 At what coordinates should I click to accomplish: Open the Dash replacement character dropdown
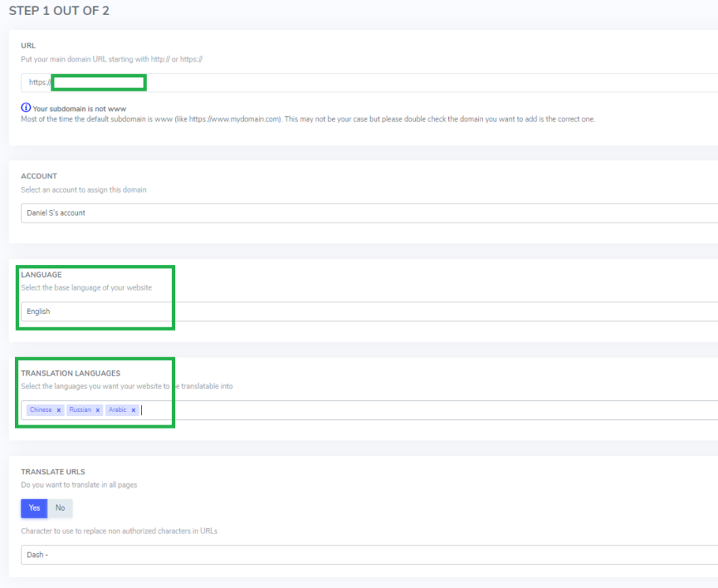pos(369,555)
